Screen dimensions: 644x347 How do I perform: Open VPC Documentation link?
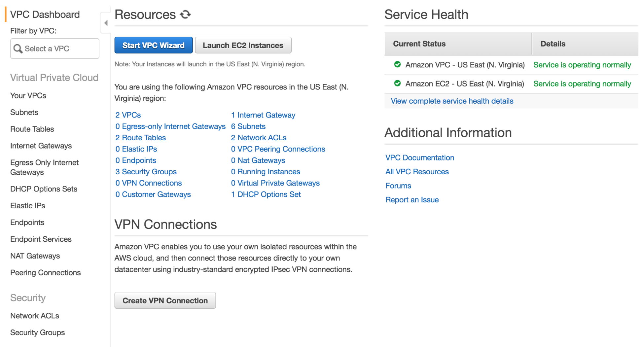(420, 157)
